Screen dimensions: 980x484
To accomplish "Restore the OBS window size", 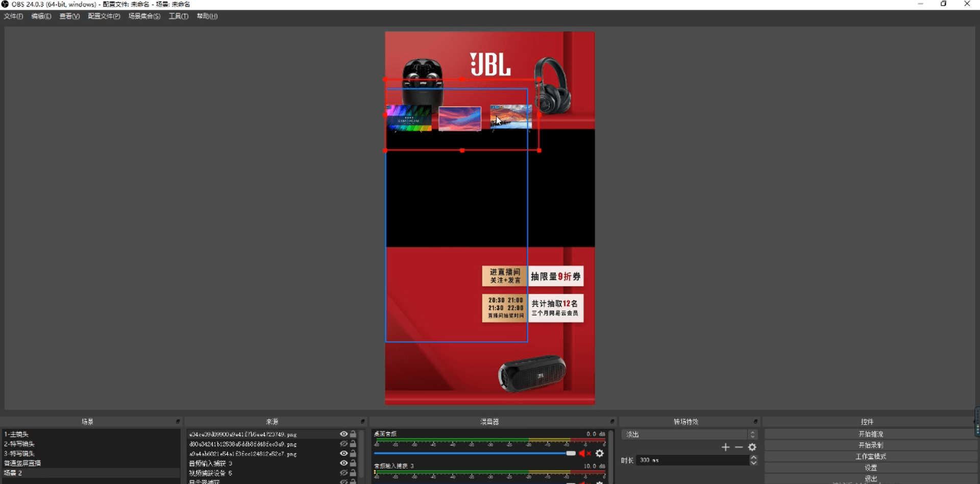I will [943, 4].
